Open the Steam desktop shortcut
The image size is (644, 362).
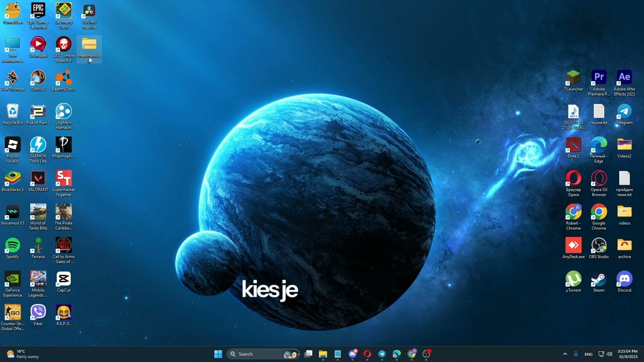[x=599, y=282]
